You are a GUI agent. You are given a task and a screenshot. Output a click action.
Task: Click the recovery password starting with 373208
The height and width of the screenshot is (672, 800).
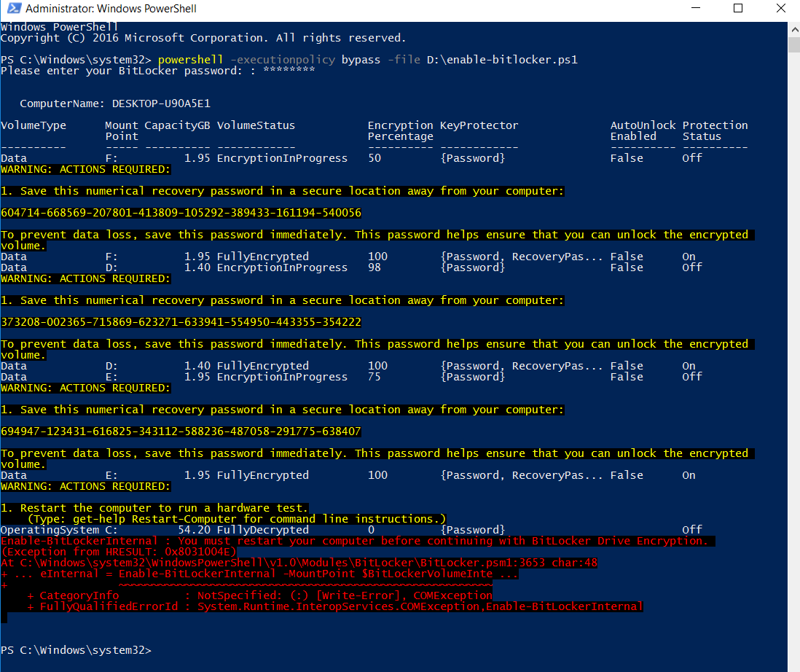[x=181, y=322]
